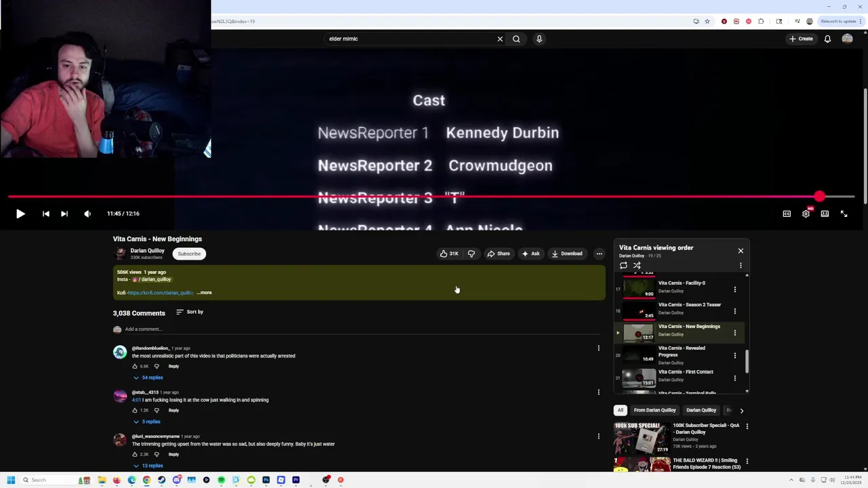
Task: Switch to theater mode
Action: click(825, 213)
